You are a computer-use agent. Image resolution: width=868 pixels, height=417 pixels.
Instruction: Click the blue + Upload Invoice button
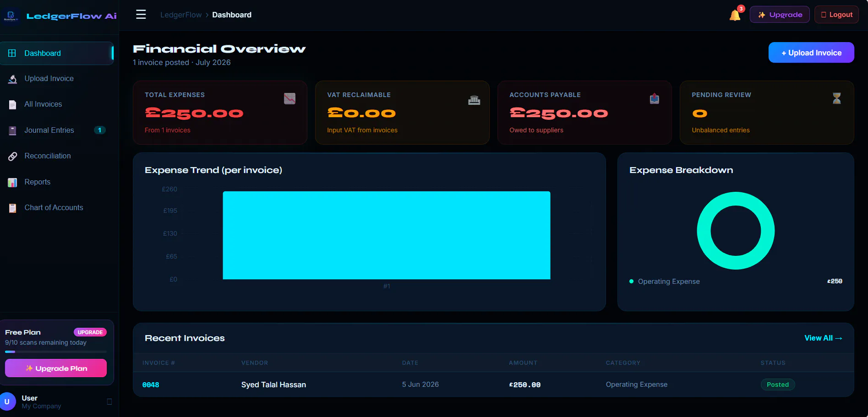[x=811, y=53]
